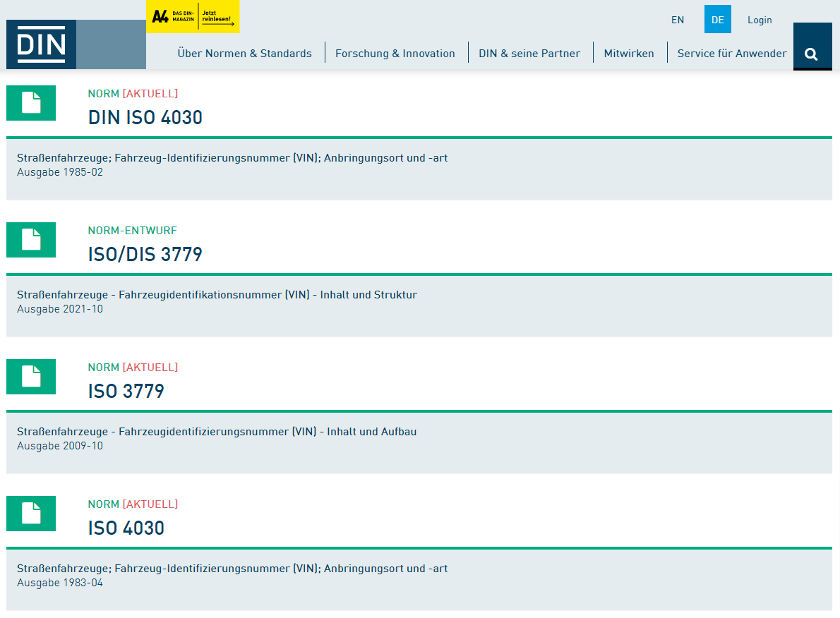The height and width of the screenshot is (618, 840).
Task: Open the Mitwirken menu
Action: pos(629,53)
